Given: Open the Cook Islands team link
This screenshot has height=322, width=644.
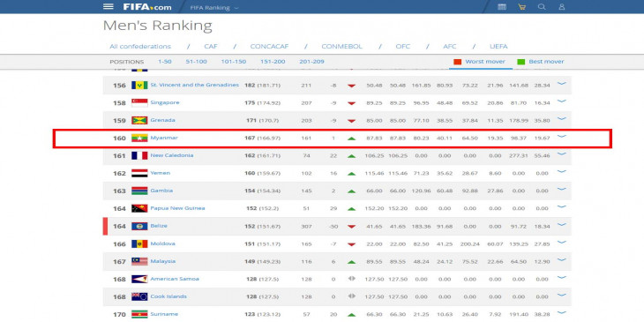Looking at the screenshot, I should point(168,296).
